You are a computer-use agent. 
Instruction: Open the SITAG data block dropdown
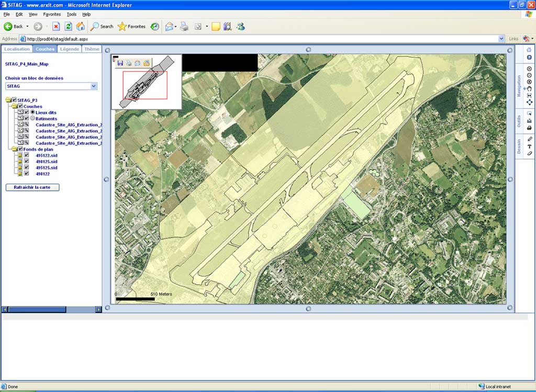click(94, 86)
